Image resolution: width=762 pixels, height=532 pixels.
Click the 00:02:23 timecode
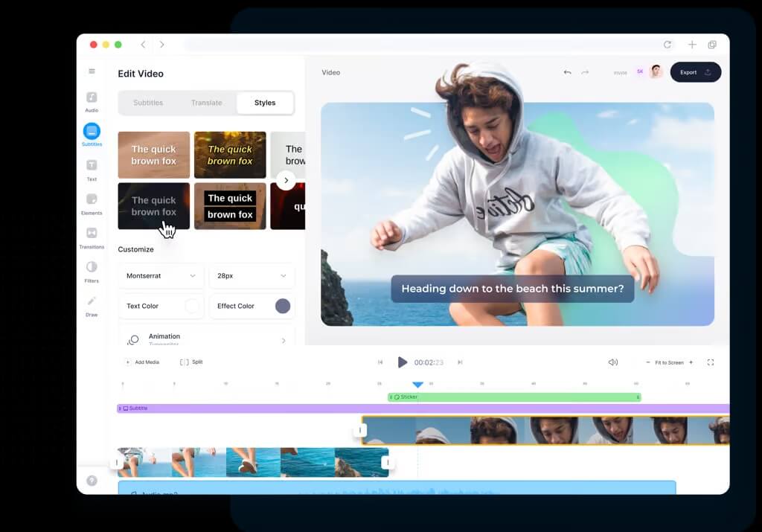point(429,362)
